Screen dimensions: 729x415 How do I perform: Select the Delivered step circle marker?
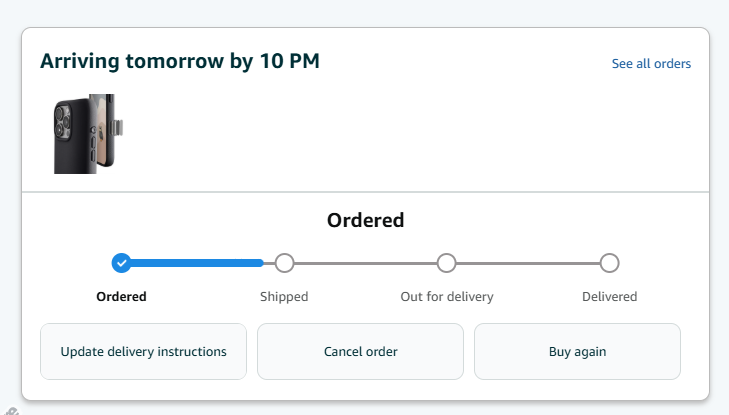(609, 263)
